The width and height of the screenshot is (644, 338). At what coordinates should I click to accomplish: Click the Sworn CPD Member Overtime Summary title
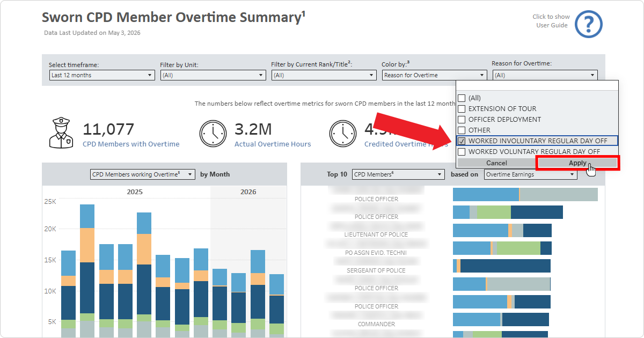pyautogui.click(x=174, y=17)
